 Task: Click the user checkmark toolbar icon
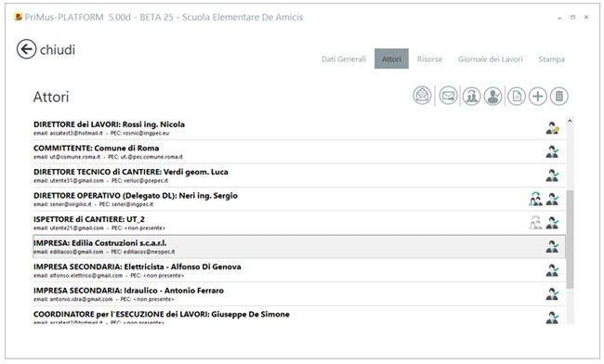493,96
